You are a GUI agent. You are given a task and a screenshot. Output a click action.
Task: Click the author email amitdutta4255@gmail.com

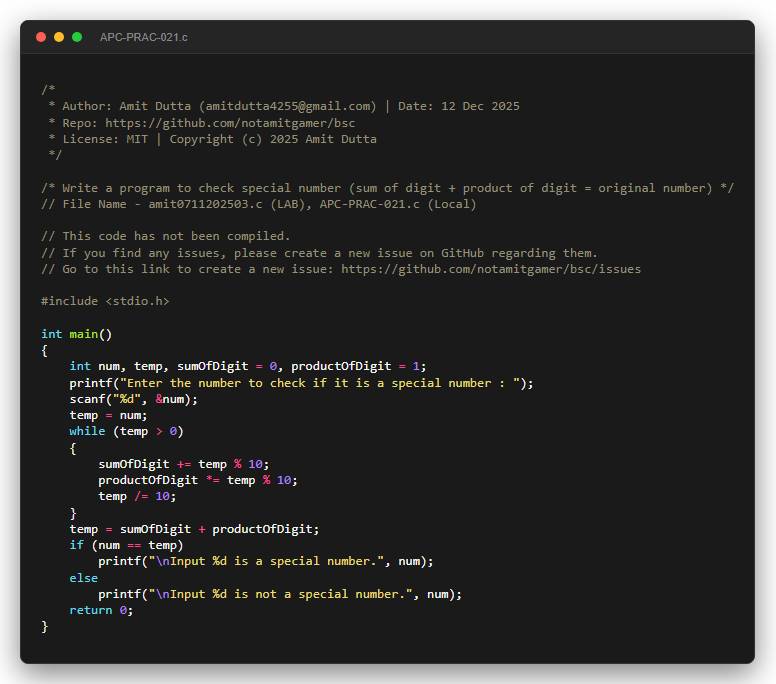click(x=288, y=106)
